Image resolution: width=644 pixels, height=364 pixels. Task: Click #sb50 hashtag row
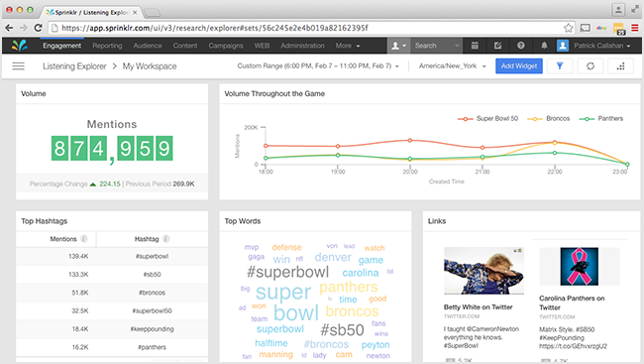pos(112,275)
